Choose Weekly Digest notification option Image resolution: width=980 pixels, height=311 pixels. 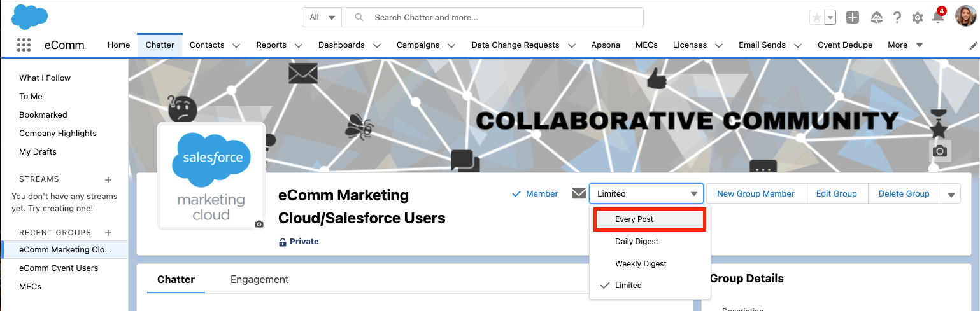click(x=650, y=263)
